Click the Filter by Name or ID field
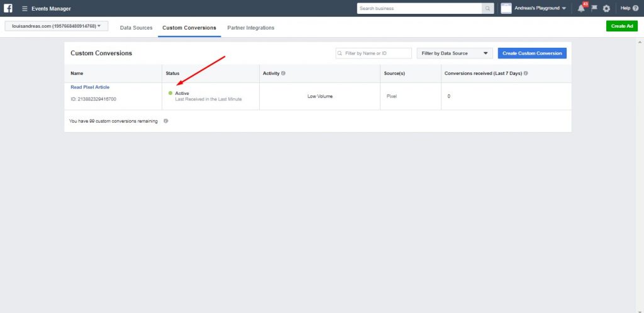Image resolution: width=644 pixels, height=313 pixels. 374,53
